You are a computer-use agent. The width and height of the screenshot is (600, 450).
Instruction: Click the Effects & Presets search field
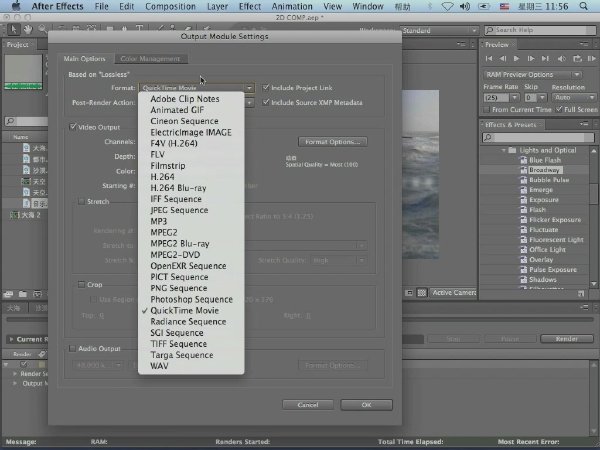click(x=538, y=137)
